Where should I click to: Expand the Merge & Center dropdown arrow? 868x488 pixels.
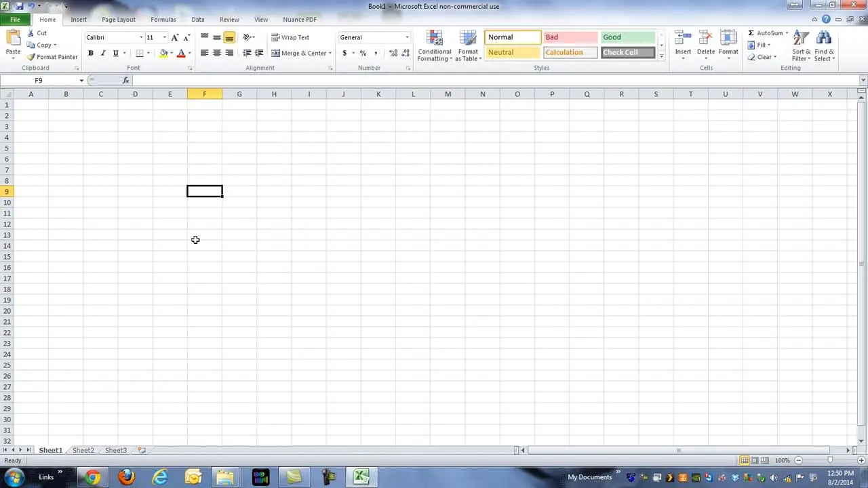(x=330, y=53)
